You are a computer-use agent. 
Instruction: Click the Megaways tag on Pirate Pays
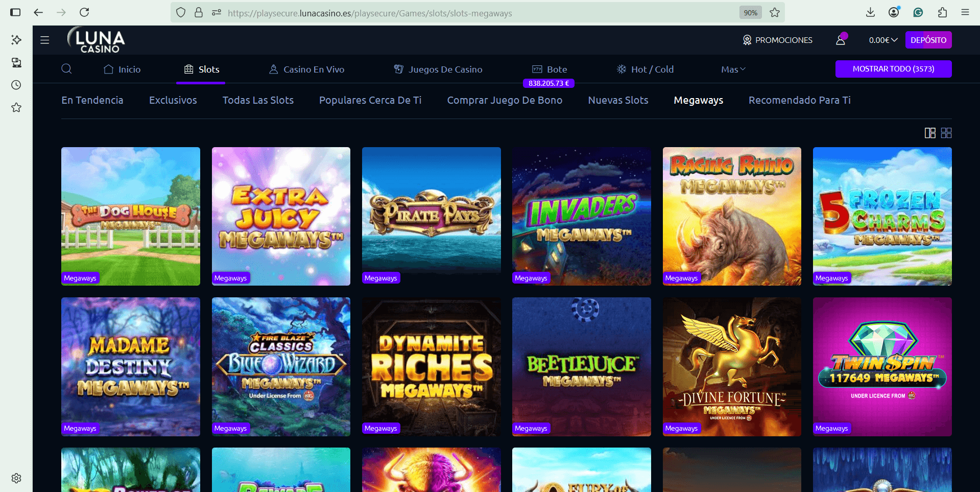381,278
